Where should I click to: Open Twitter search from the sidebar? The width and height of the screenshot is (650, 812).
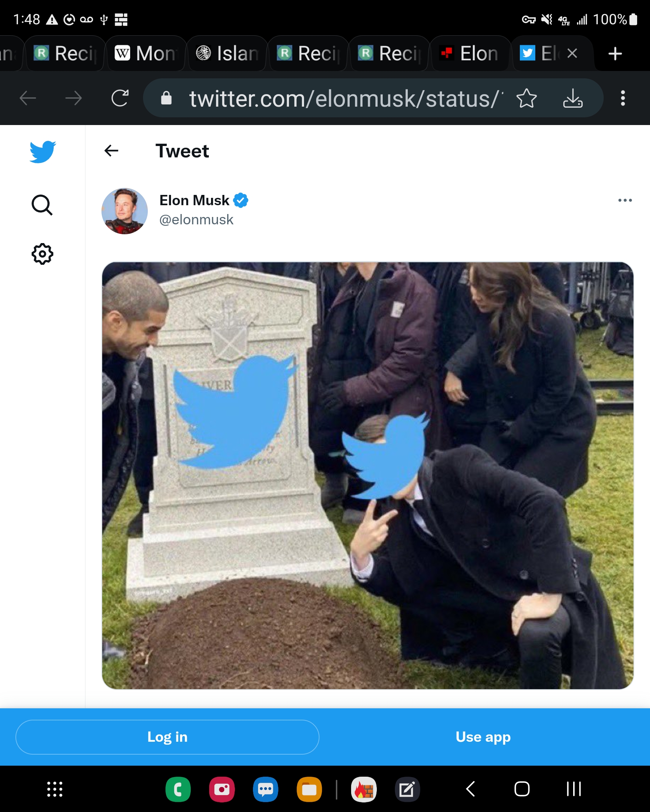click(42, 205)
